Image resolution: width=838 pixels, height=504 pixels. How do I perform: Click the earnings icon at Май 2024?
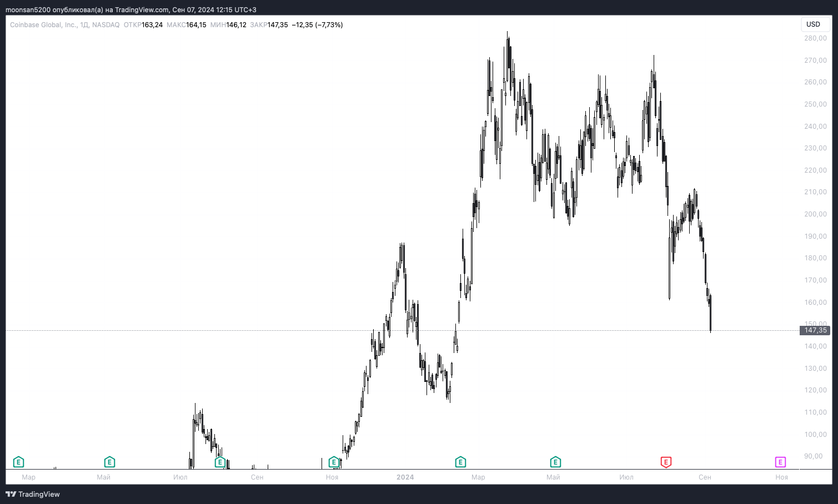click(x=555, y=462)
